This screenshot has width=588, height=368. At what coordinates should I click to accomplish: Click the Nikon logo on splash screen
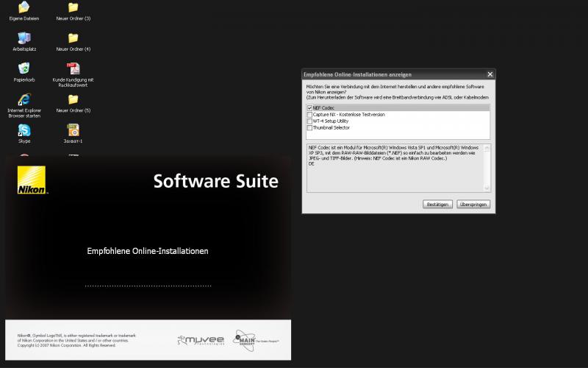(32, 180)
